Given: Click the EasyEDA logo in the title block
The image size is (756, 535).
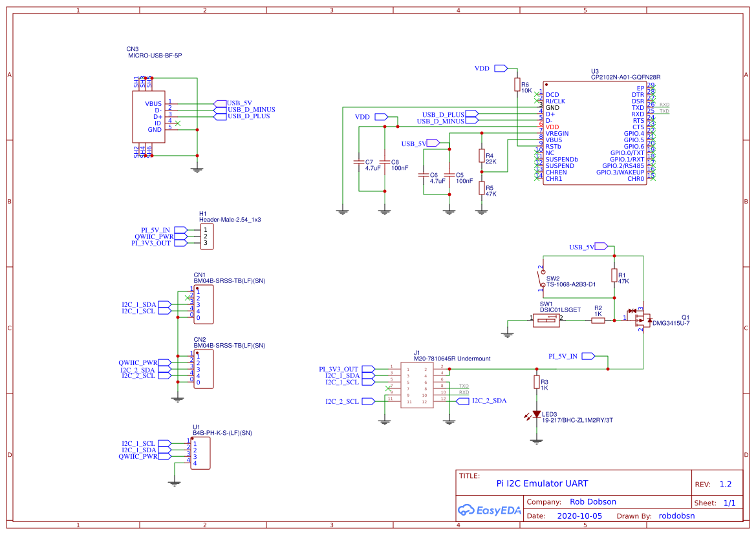Looking at the screenshot, I should click(x=489, y=510).
